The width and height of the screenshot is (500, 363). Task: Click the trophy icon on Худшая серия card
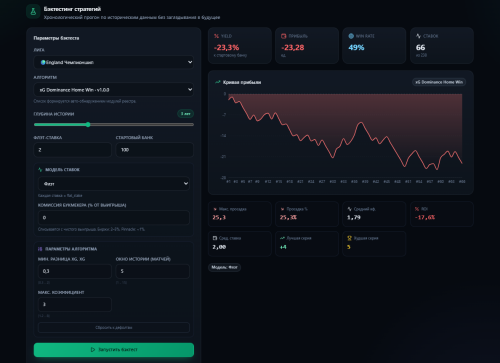click(349, 238)
